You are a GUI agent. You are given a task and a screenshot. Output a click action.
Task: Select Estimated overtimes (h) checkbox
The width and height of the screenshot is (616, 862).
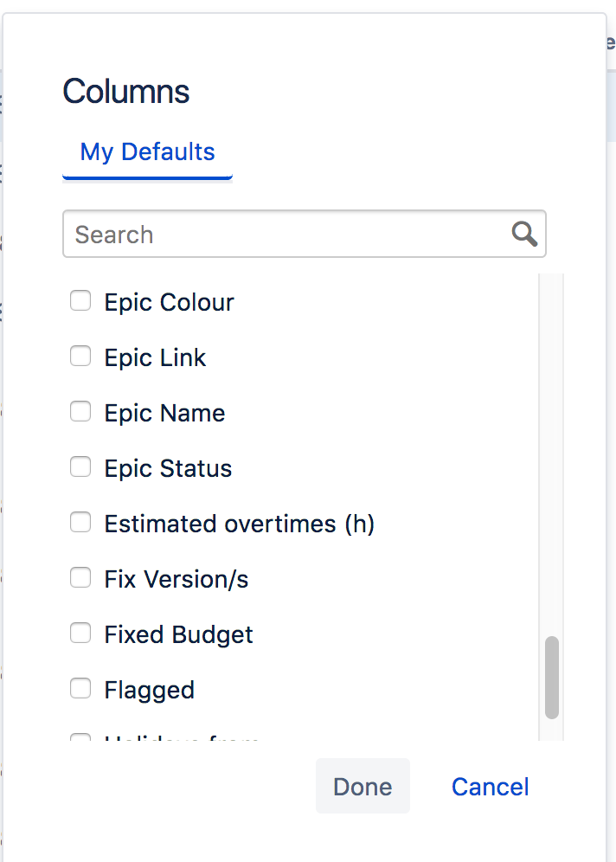(x=80, y=522)
